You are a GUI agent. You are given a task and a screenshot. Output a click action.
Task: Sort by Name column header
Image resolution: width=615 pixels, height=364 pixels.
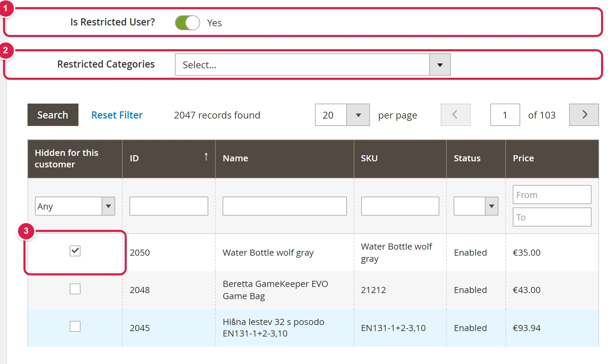(x=284, y=159)
